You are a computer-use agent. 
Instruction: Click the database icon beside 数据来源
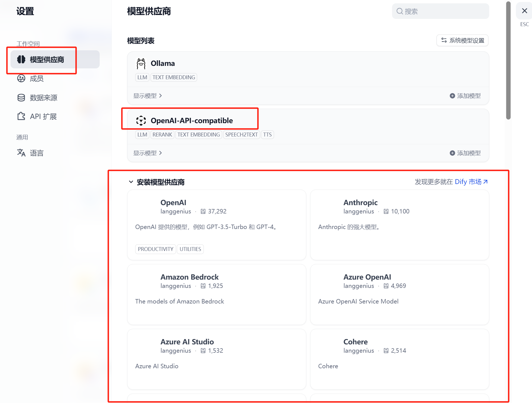click(x=21, y=98)
